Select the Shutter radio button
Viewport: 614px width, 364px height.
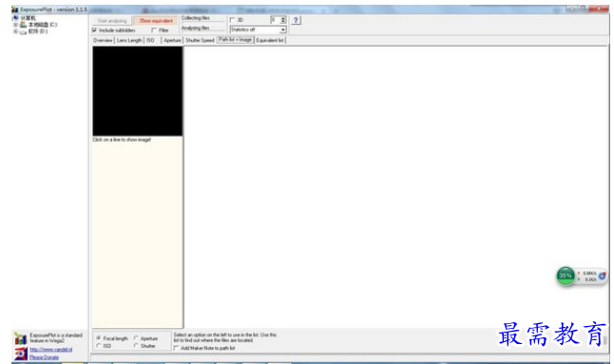(x=136, y=346)
